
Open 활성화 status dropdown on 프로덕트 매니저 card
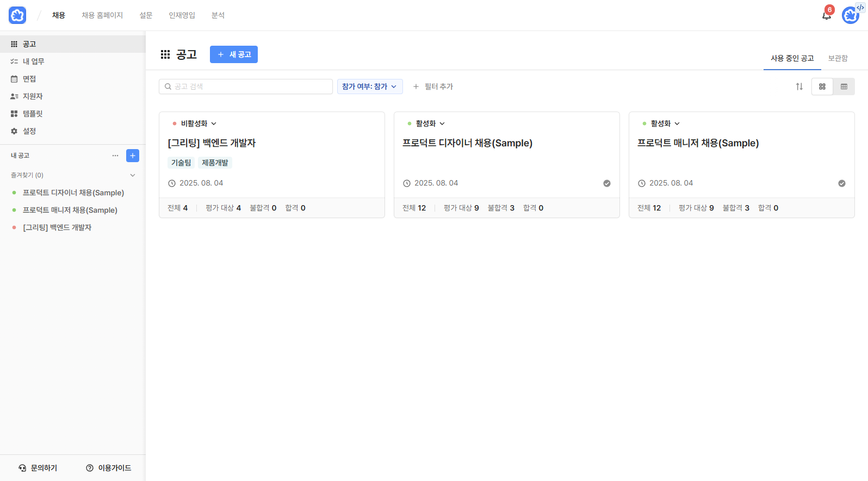[661, 124]
